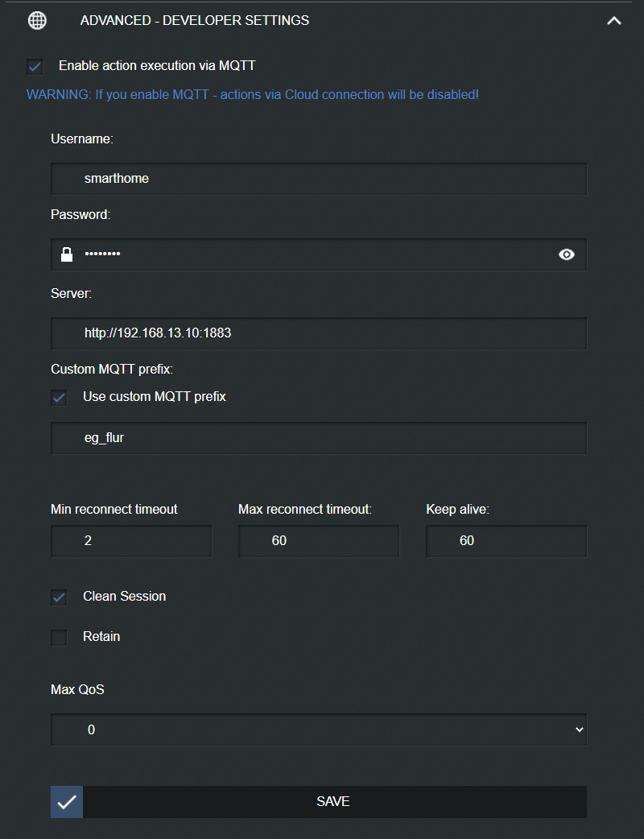Uncheck Use custom MQTT prefix
This screenshot has height=839, width=644.
(59, 397)
